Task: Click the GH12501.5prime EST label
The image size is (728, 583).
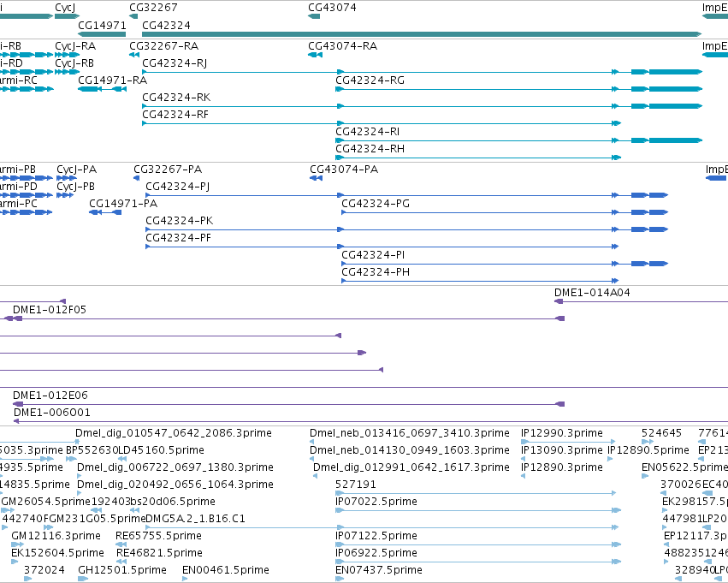Action: click(x=122, y=570)
